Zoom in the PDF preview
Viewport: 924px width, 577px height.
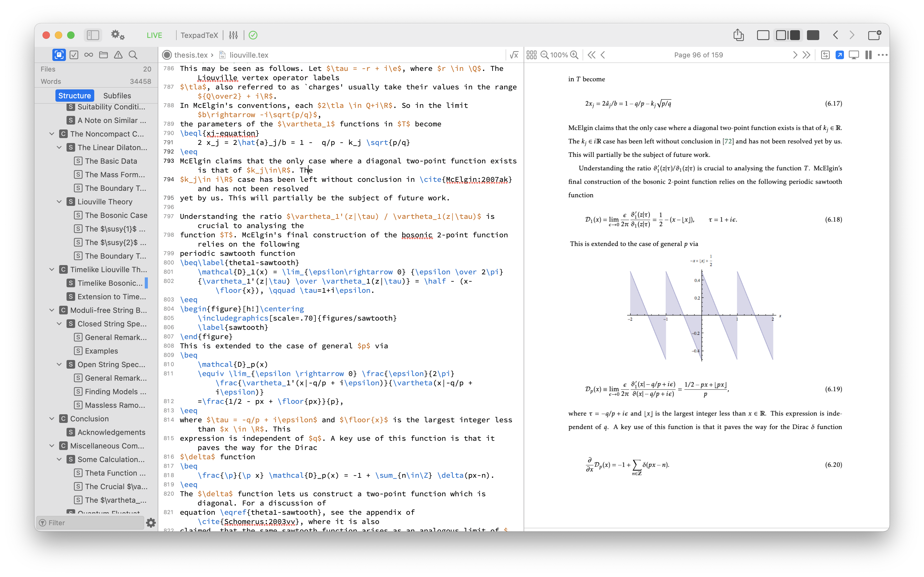[574, 55]
